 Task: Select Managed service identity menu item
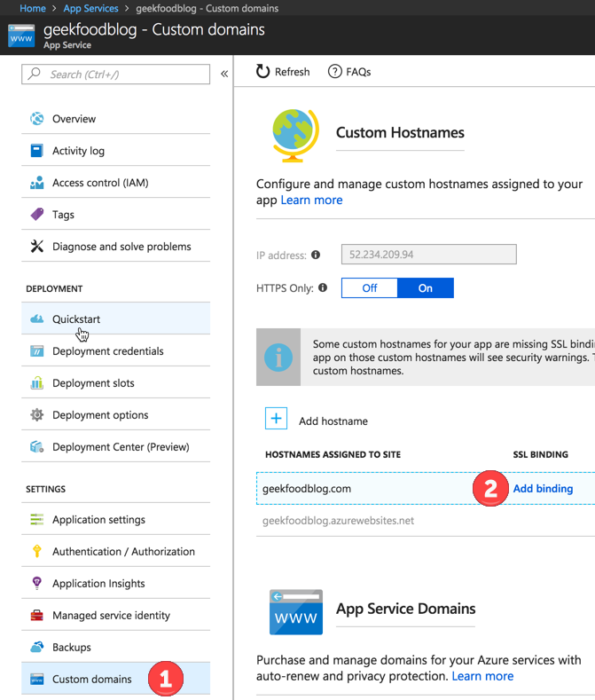[115, 615]
